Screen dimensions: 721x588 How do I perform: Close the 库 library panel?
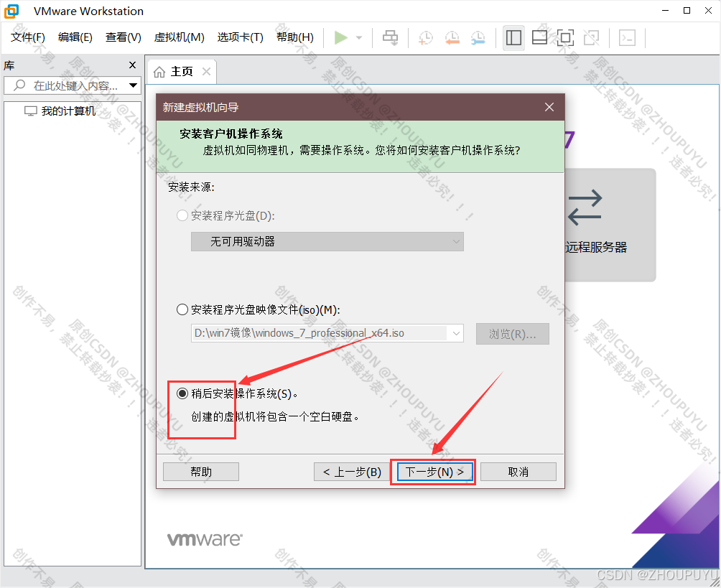(x=132, y=65)
